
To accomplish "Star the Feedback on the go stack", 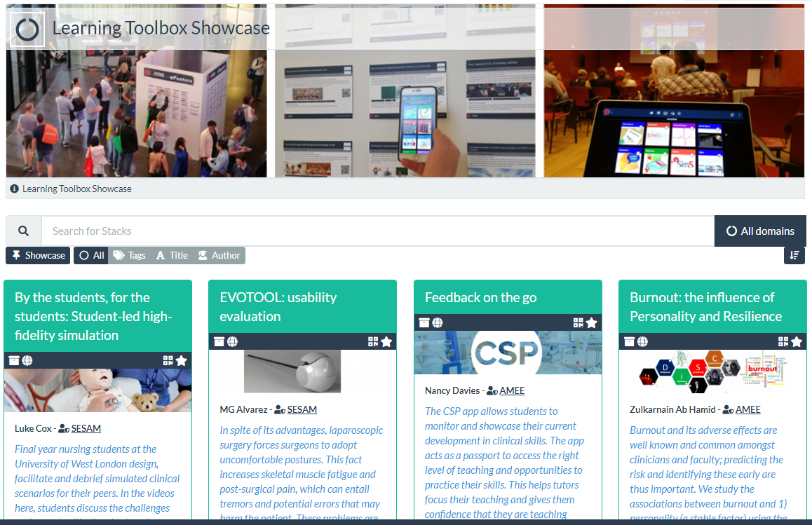I will point(593,322).
